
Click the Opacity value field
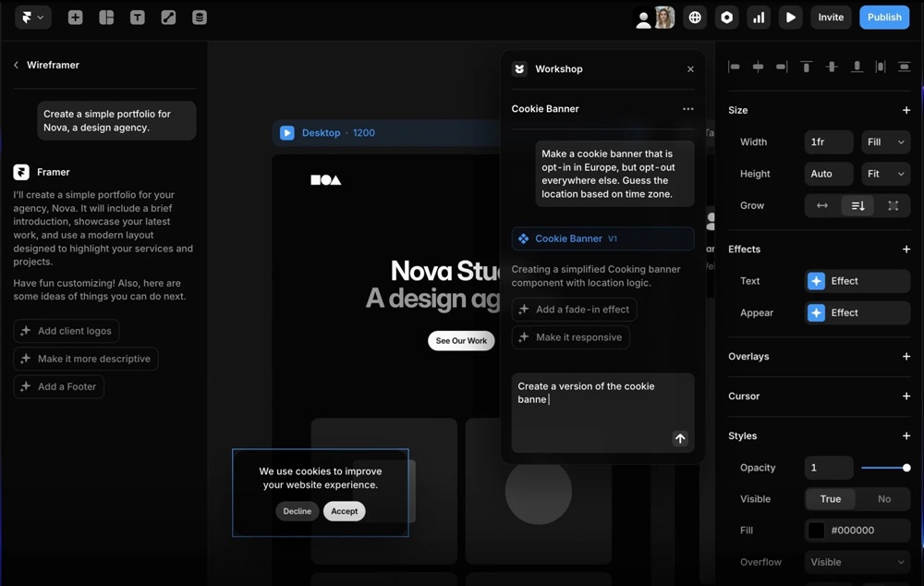(x=829, y=468)
